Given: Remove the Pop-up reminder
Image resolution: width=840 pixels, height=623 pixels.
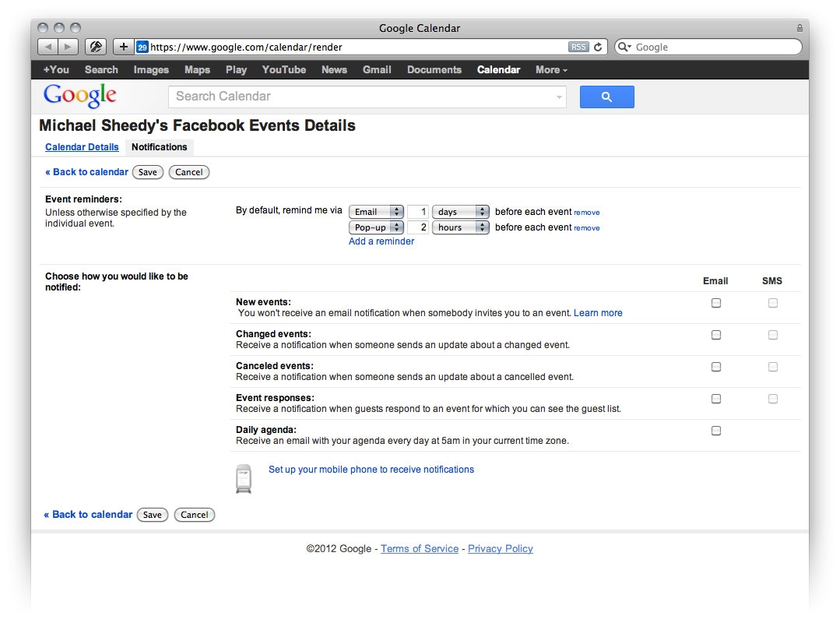Looking at the screenshot, I should [x=587, y=228].
